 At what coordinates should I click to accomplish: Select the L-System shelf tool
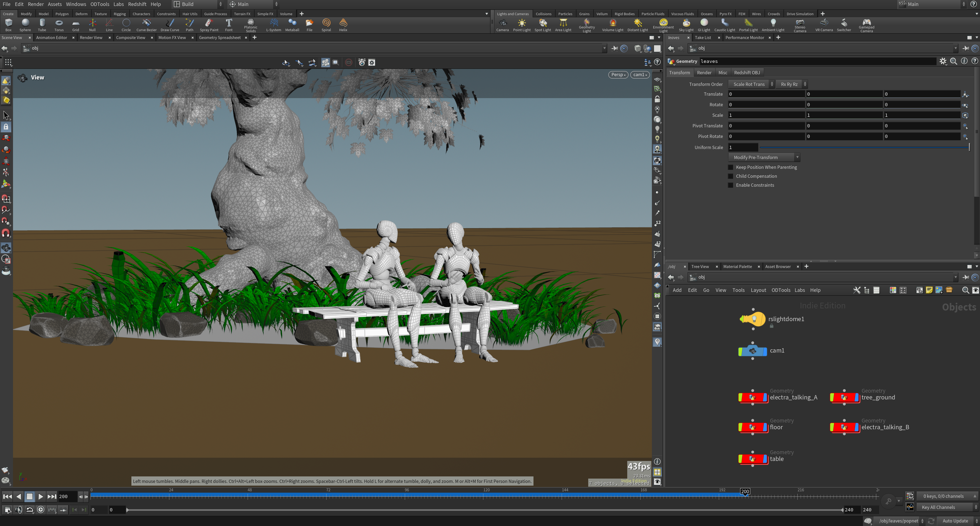click(x=274, y=25)
